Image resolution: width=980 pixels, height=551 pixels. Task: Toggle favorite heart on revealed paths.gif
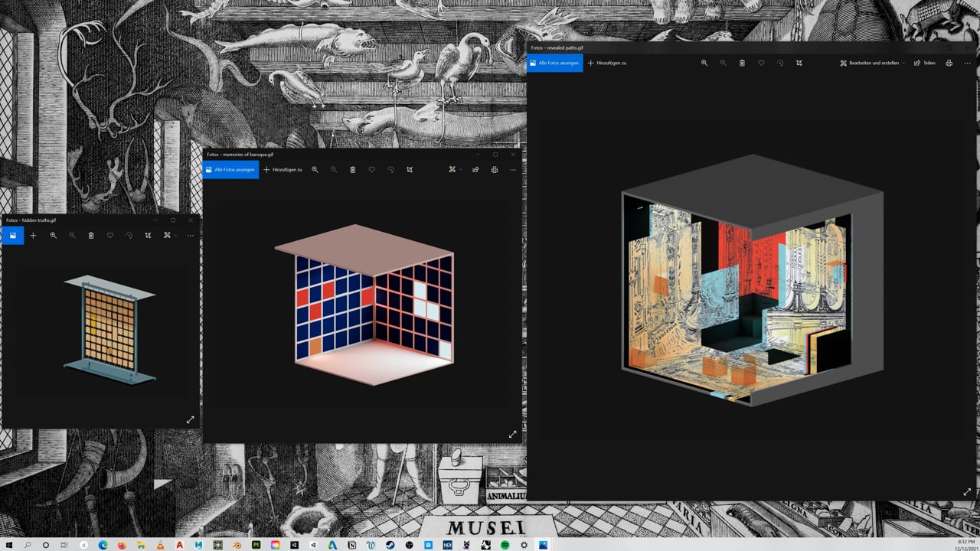click(761, 63)
